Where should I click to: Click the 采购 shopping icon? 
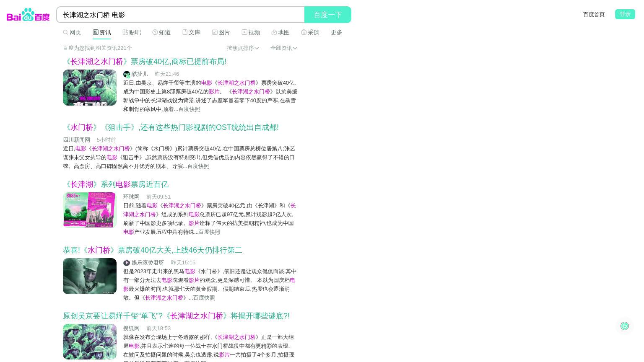(304, 32)
